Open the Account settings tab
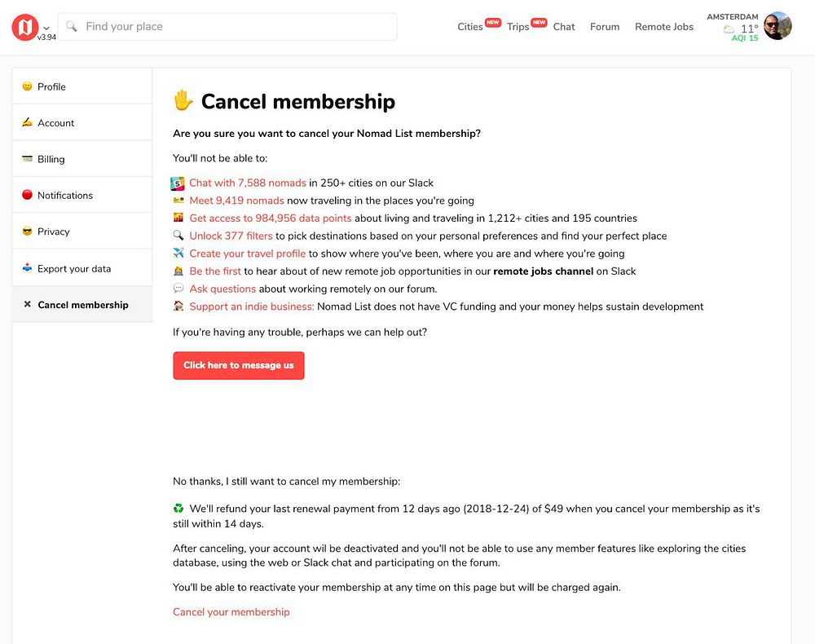This screenshot has height=644, width=815. (x=55, y=123)
